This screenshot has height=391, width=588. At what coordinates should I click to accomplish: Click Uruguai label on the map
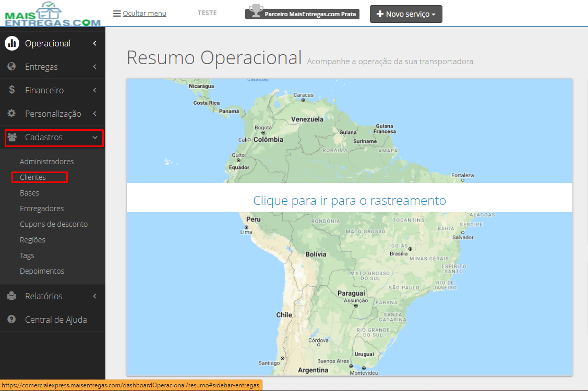[364, 355]
